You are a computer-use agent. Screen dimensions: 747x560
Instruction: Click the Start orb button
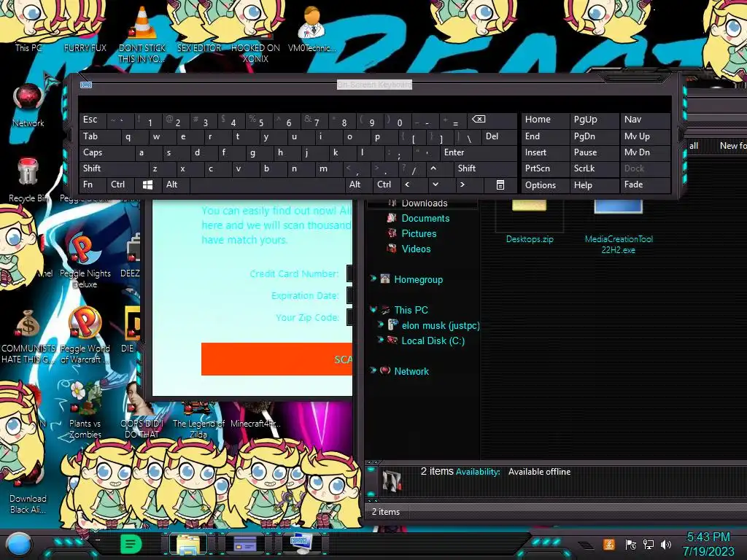(x=19, y=544)
